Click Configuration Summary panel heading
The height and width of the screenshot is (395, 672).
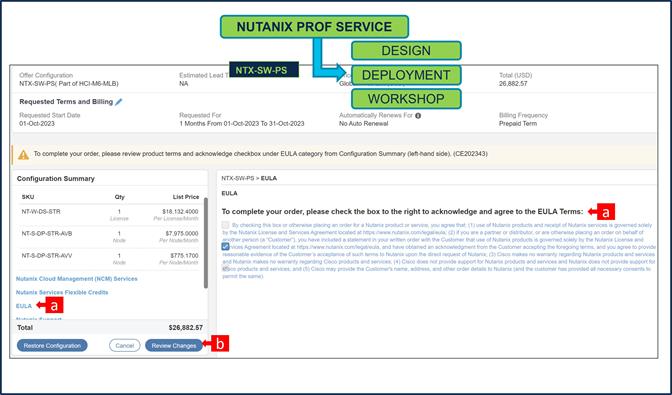click(56, 179)
